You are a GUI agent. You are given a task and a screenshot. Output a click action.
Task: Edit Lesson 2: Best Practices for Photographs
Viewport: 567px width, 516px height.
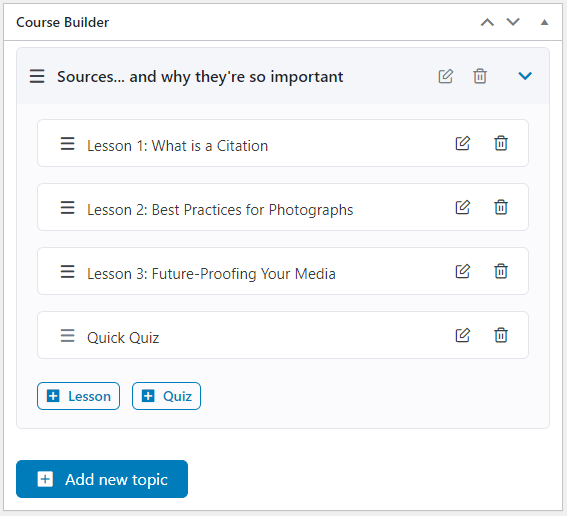(462, 207)
